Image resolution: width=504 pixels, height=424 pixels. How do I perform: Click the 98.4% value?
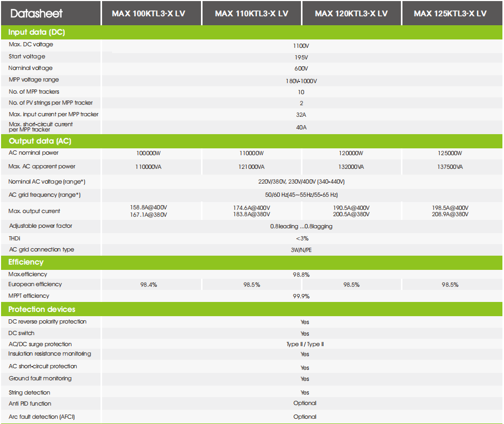pos(148,285)
